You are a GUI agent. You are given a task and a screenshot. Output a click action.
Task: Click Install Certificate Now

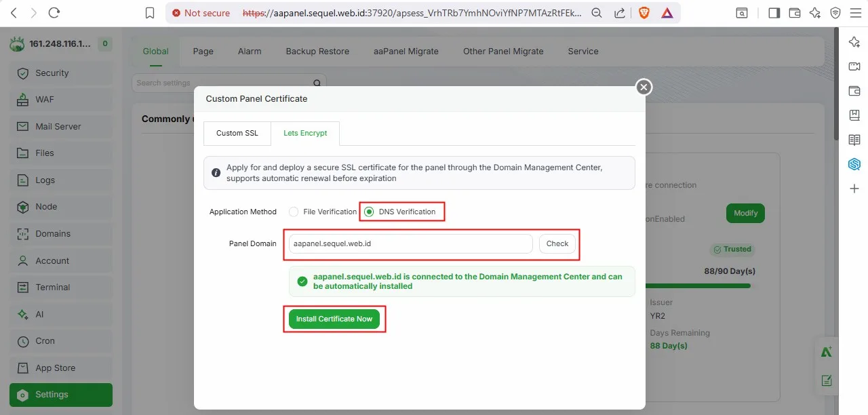(334, 319)
